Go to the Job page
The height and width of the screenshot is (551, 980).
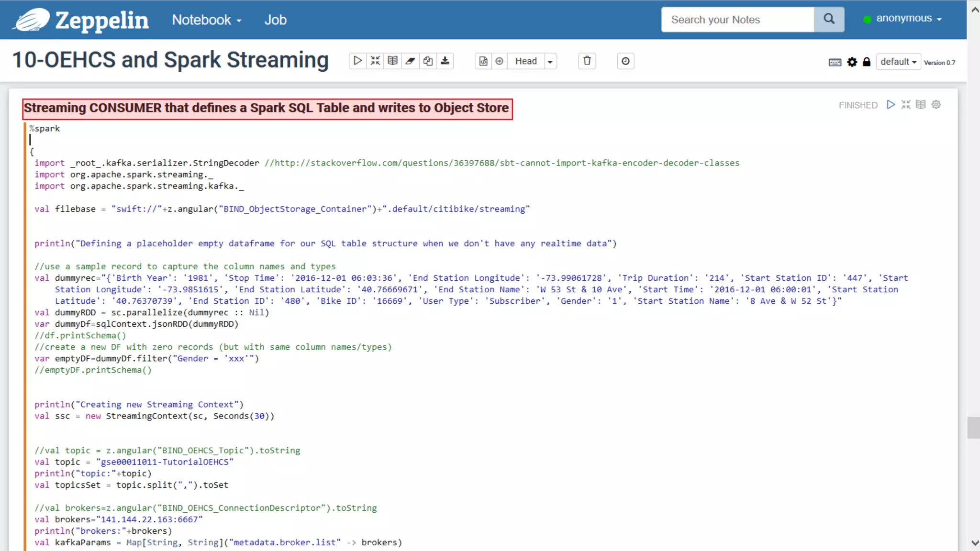(x=275, y=20)
